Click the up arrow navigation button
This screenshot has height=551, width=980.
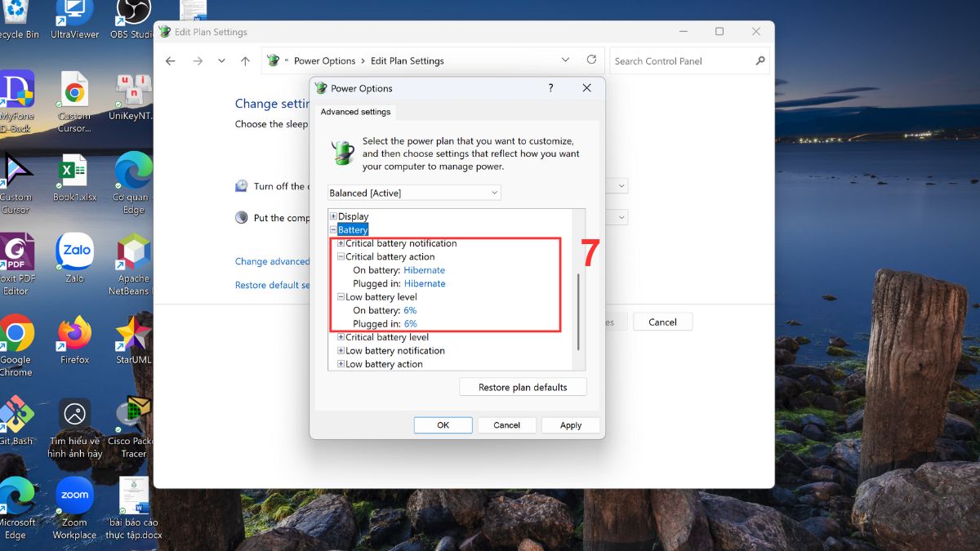coord(245,61)
